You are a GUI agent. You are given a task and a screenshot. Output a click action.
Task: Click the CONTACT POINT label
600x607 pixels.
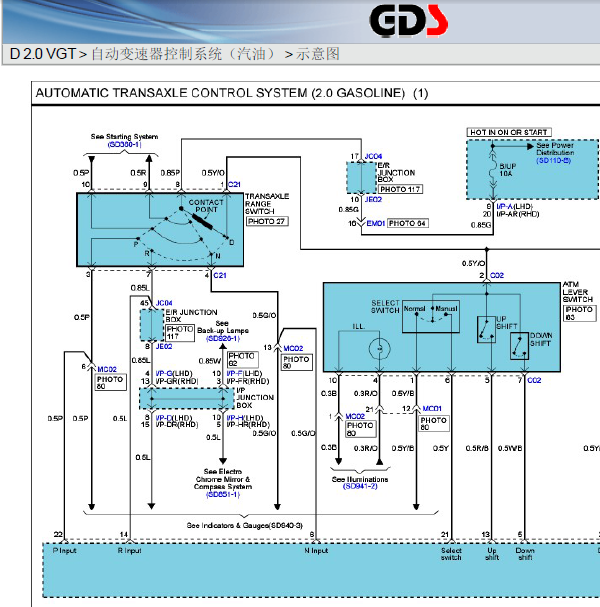coord(206,206)
